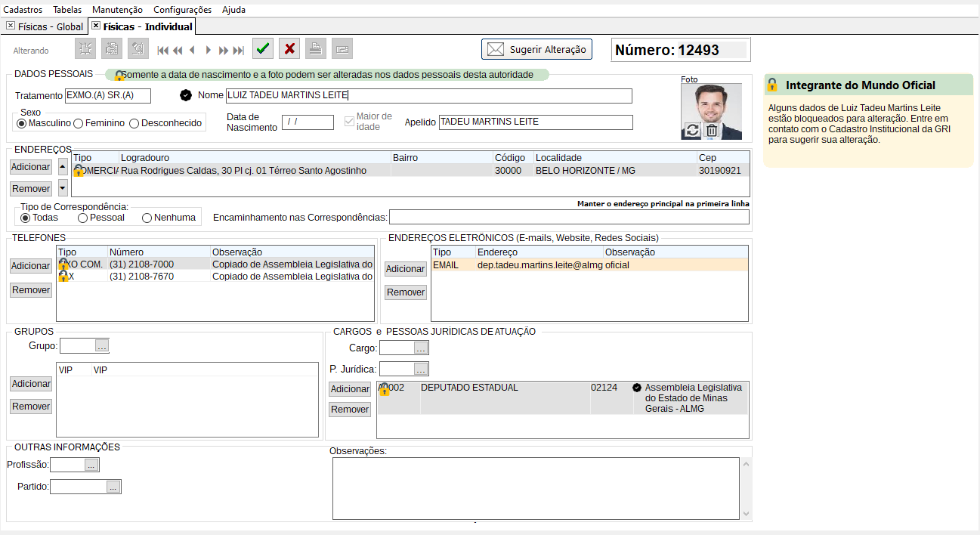Image resolution: width=980 pixels, height=535 pixels.
Task: Go to the first record
Action: pyautogui.click(x=162, y=50)
